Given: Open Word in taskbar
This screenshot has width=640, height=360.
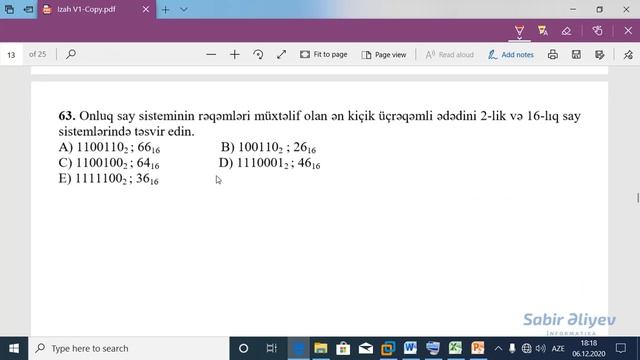Looking at the screenshot, I should click(x=410, y=348).
